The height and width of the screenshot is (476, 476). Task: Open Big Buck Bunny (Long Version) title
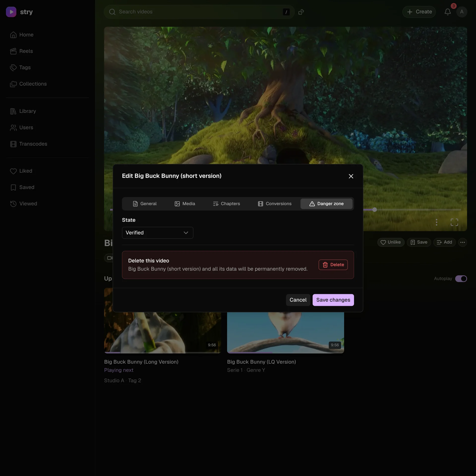(x=141, y=362)
